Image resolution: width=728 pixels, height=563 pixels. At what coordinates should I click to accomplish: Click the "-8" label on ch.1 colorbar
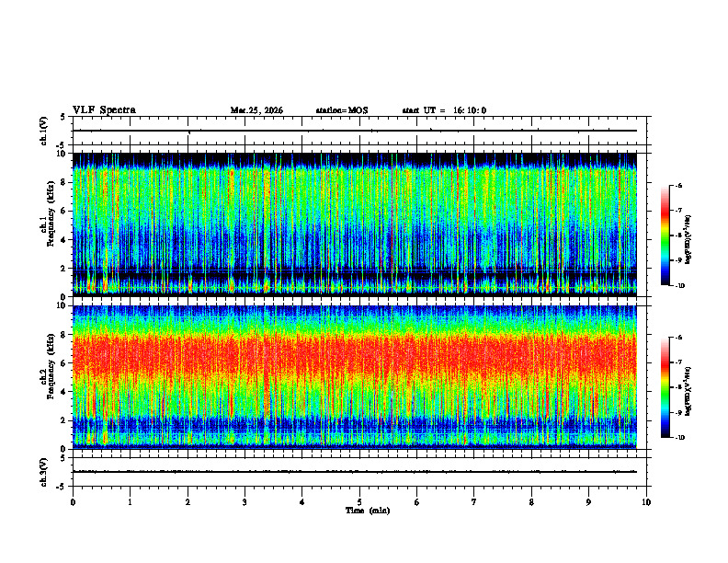coord(679,236)
